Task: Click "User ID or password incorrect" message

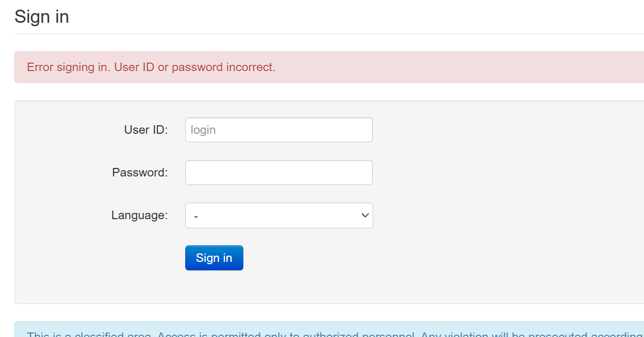Action: pyautogui.click(x=195, y=67)
